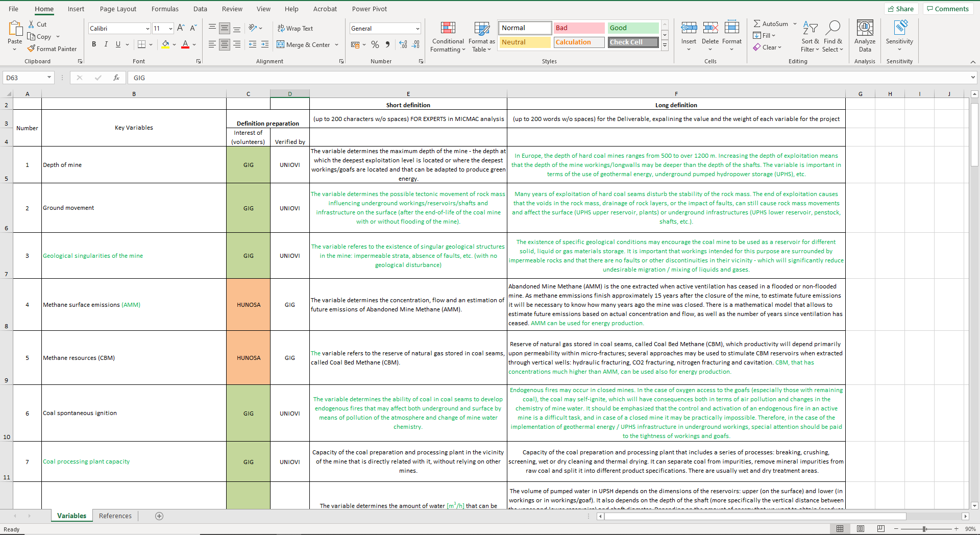980x535 pixels.
Task: Toggle Underline formatting
Action: point(118,44)
